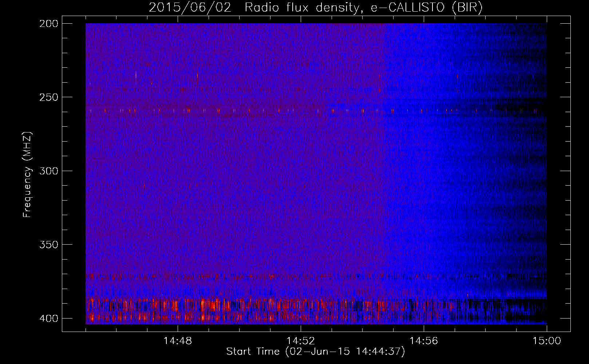This screenshot has width=589, height=364.
Task: Click the plot title 'Radio flux density, e-CALLISTO (BIR)'
Action: pyautogui.click(x=363, y=8)
